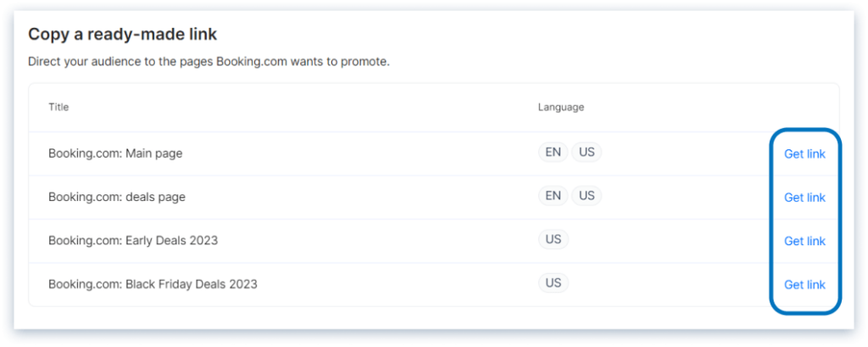Click the US language badge for deals page
This screenshot has width=868, height=347.
586,196
